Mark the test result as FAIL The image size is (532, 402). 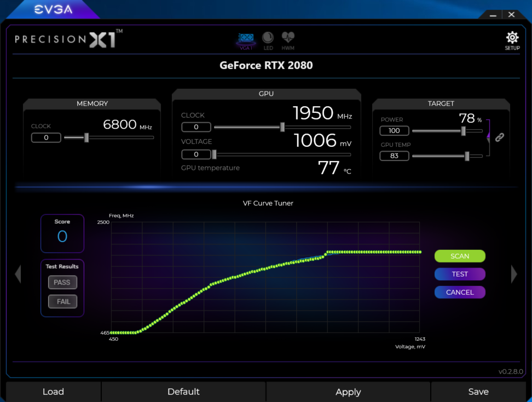tap(62, 301)
